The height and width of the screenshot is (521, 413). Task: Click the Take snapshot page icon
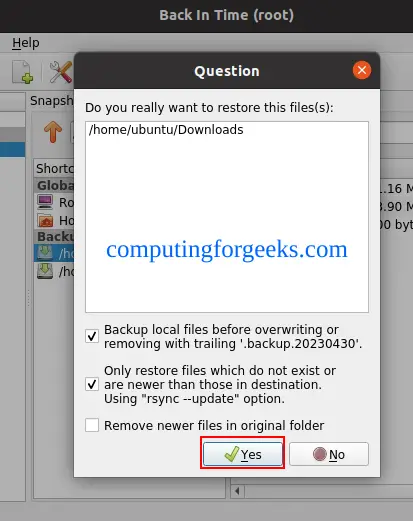click(x=23, y=71)
